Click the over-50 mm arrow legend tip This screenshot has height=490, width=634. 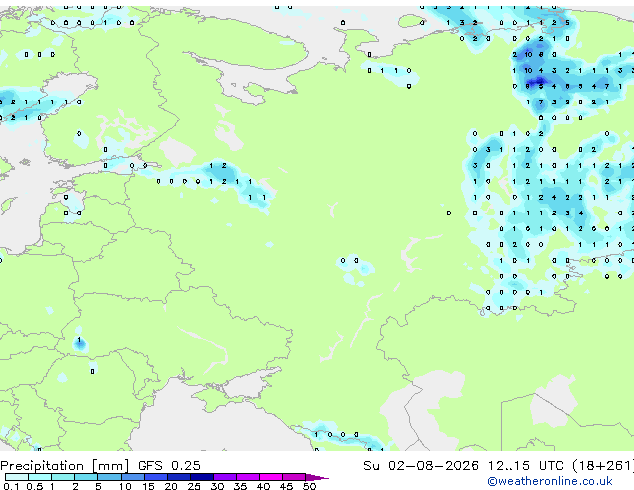317,477
